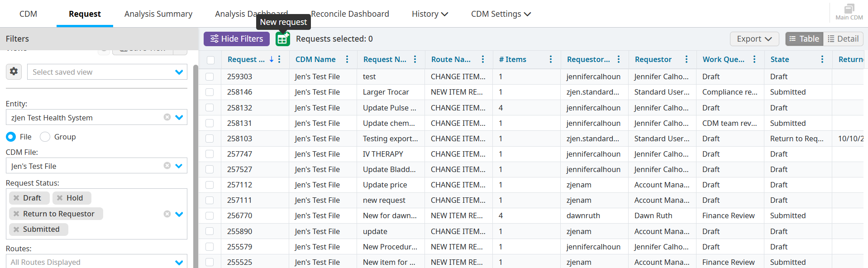Click the green New request icon
The height and width of the screenshot is (268, 868).
(283, 39)
